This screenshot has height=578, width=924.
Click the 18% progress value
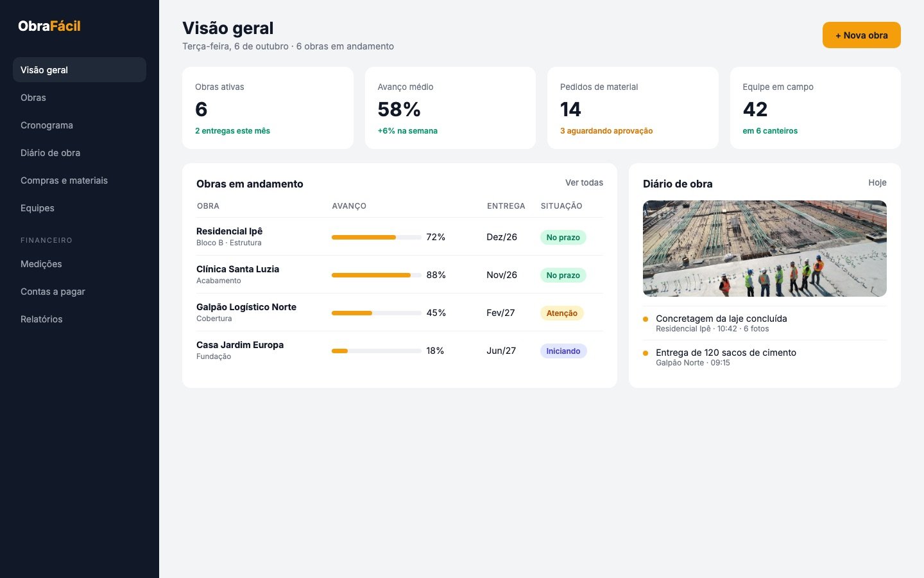coord(435,351)
